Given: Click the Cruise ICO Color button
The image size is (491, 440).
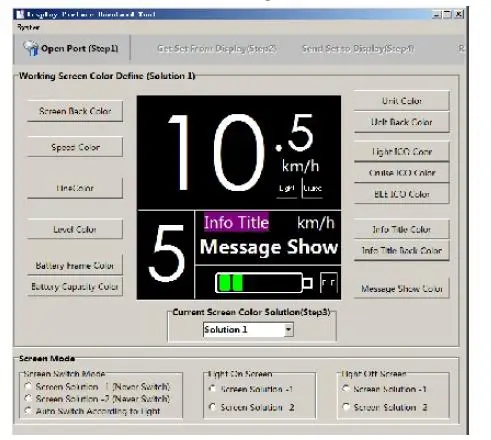Looking at the screenshot, I should click(402, 173).
